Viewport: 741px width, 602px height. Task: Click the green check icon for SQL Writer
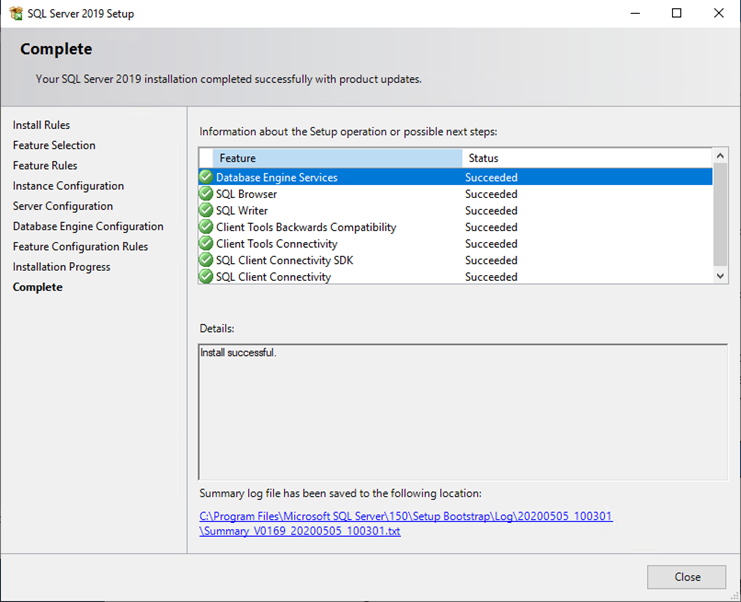(206, 210)
